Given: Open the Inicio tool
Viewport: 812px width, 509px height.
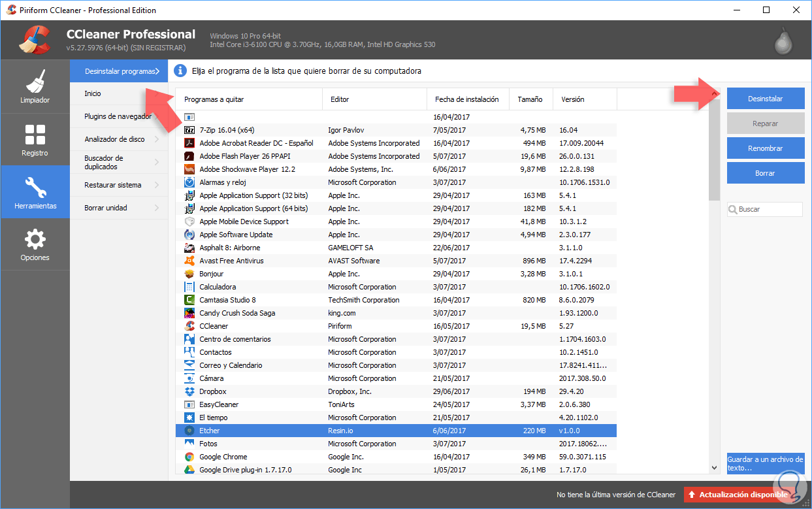Looking at the screenshot, I should (119, 93).
